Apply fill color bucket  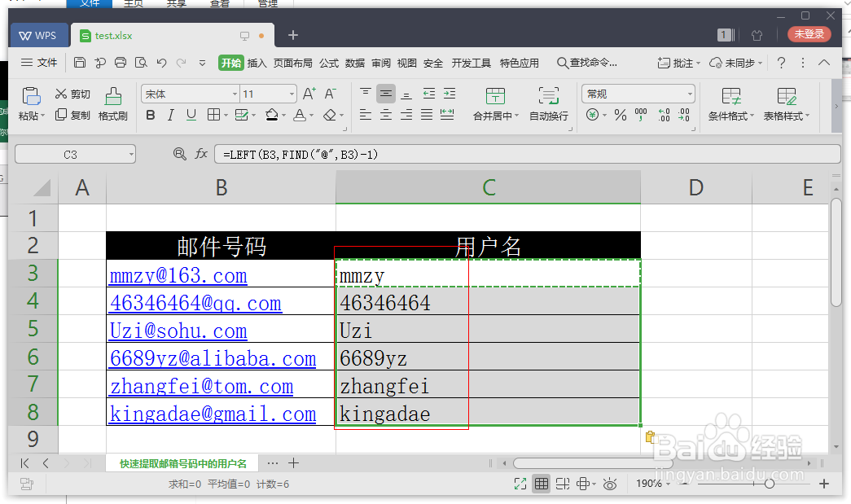coord(272,115)
